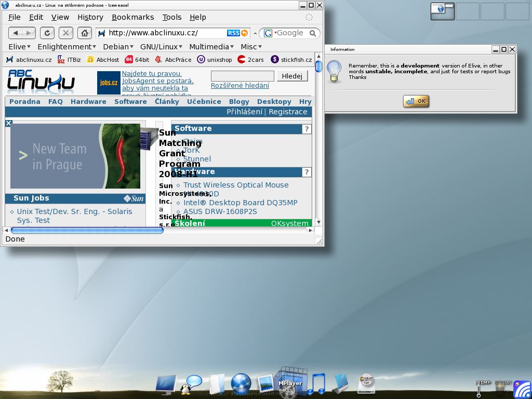Click the Hledej search button
Image resolution: width=532 pixels, height=399 pixels.
pyautogui.click(x=292, y=76)
